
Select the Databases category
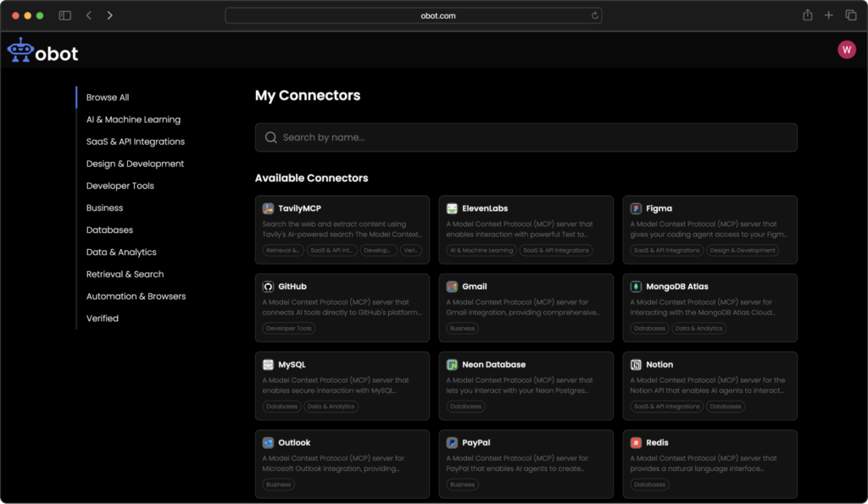click(109, 230)
